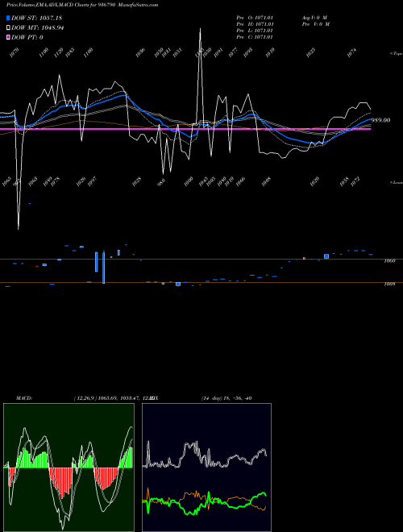
Task: Click the '<-Lows' axis label
Action: [x=396, y=182]
